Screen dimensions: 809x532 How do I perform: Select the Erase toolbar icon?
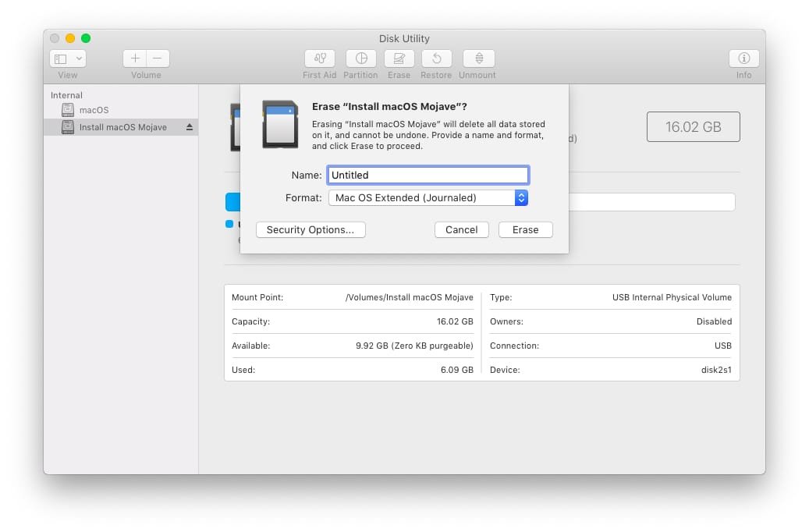399,59
